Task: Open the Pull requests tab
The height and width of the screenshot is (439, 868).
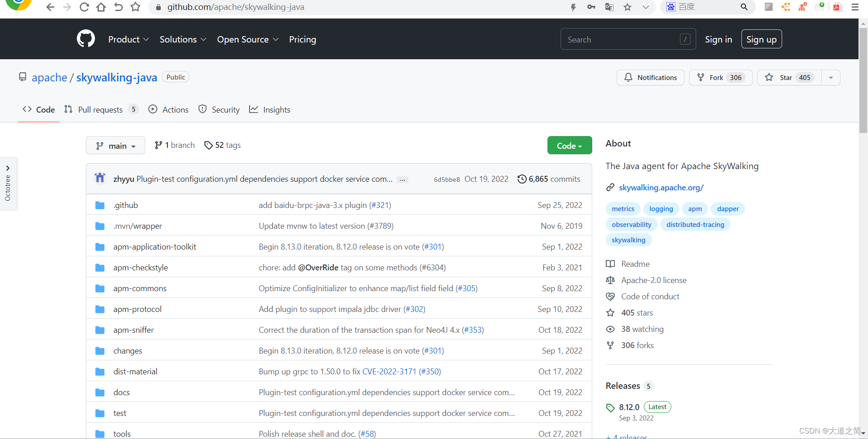Action: pos(101,110)
